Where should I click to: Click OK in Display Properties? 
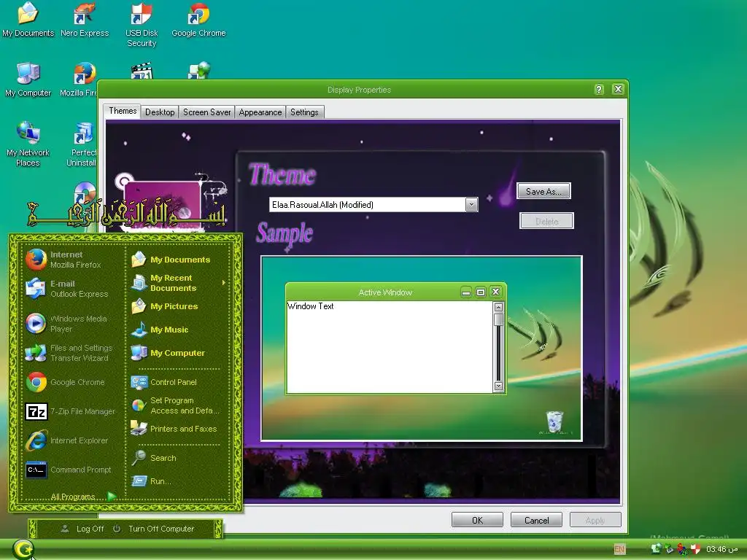477,520
